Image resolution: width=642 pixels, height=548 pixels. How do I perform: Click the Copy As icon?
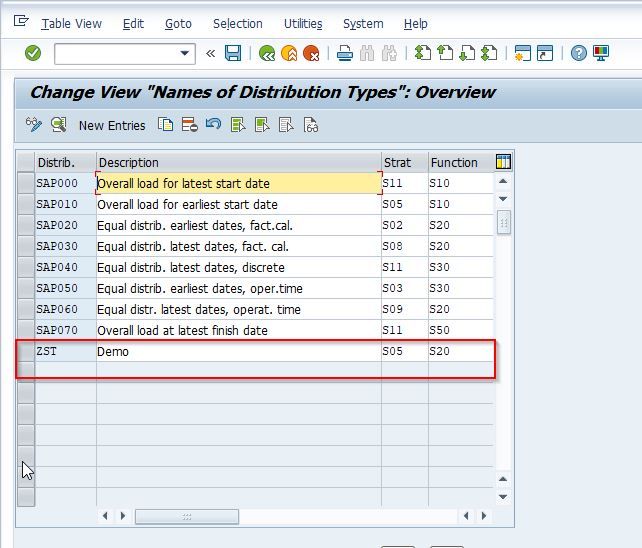point(165,125)
